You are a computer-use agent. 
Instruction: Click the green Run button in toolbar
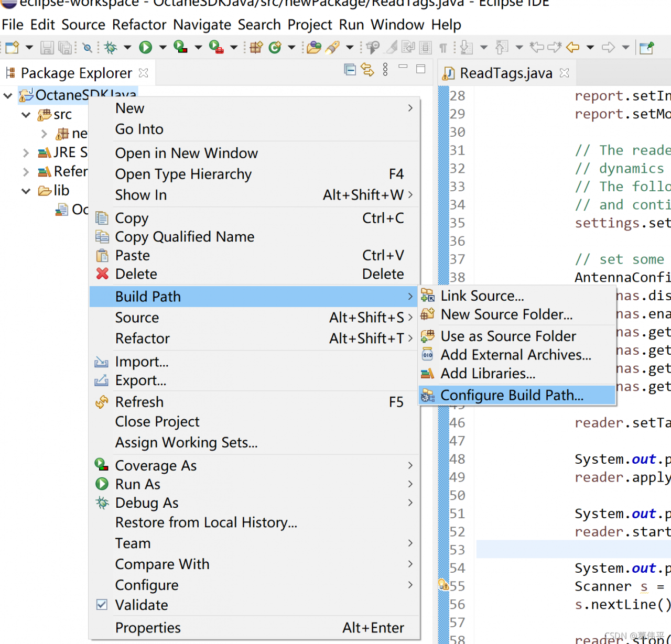click(145, 48)
